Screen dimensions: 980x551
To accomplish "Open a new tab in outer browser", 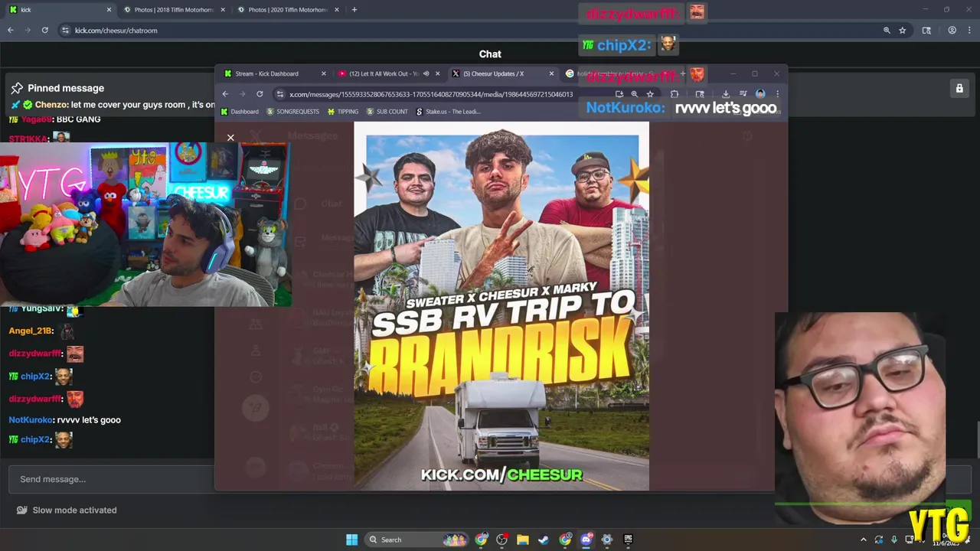I will point(354,10).
